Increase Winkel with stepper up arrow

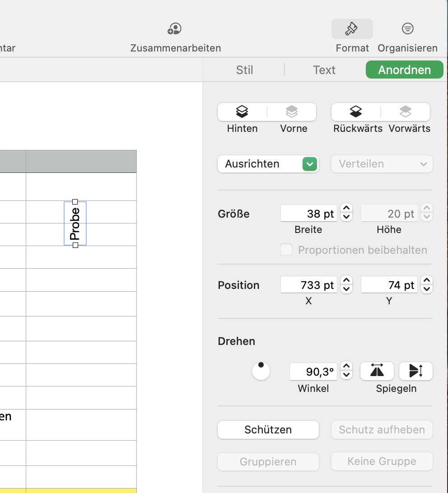click(346, 367)
